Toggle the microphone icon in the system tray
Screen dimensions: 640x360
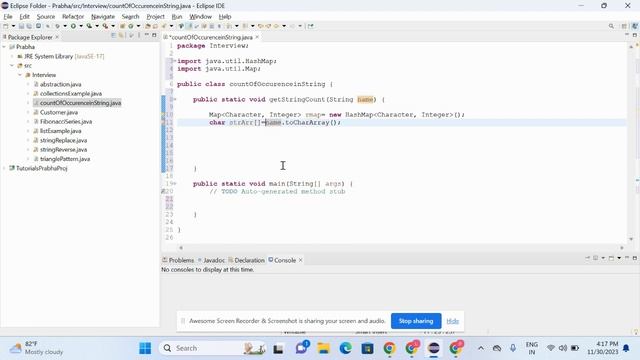point(513,348)
